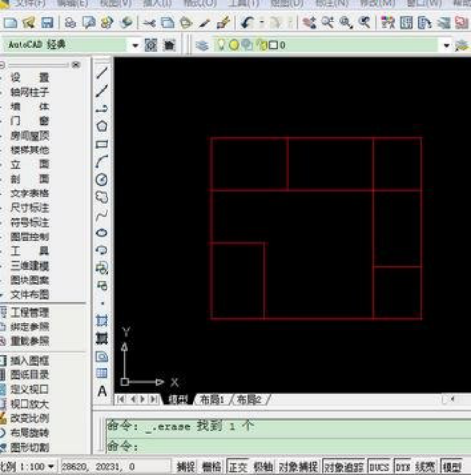Click the Cut scissors icon
Screen dimensions: 472x476
(150, 22)
